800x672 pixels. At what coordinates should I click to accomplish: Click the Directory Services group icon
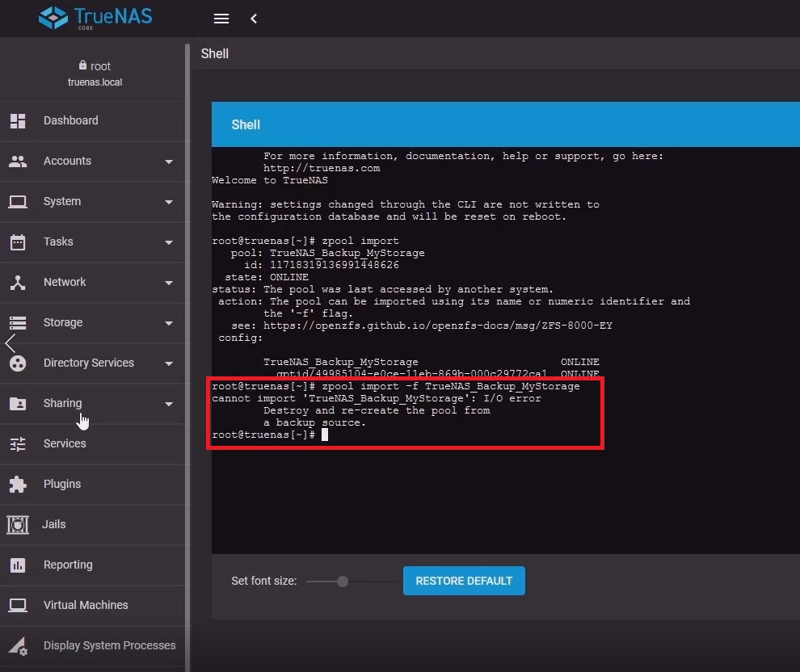(18, 363)
